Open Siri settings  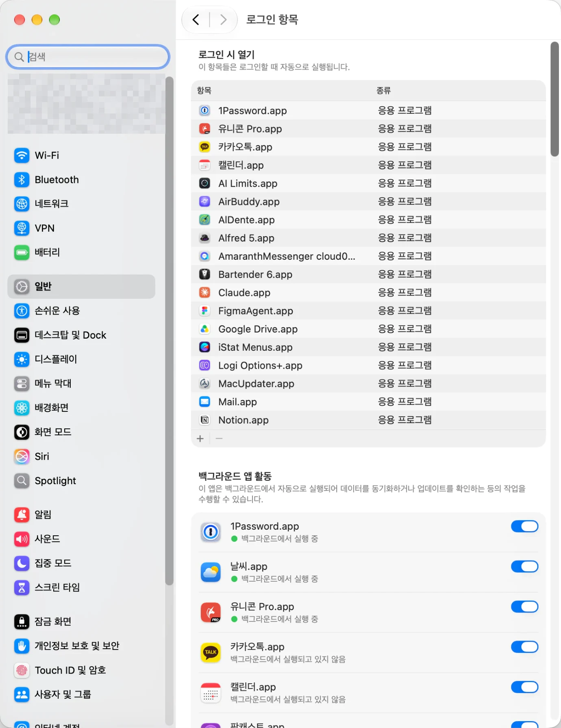(x=81, y=456)
